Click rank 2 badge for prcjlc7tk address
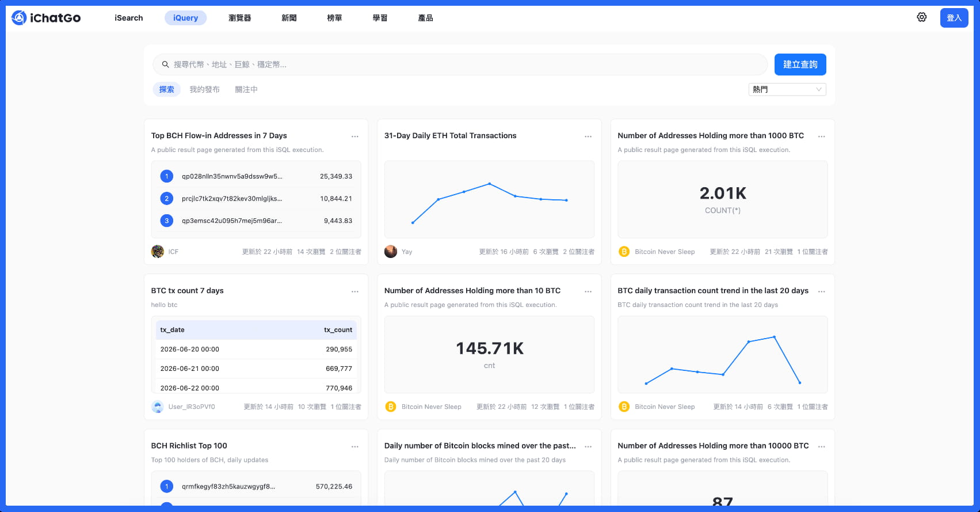Viewport: 980px width, 512px height. [x=167, y=199]
